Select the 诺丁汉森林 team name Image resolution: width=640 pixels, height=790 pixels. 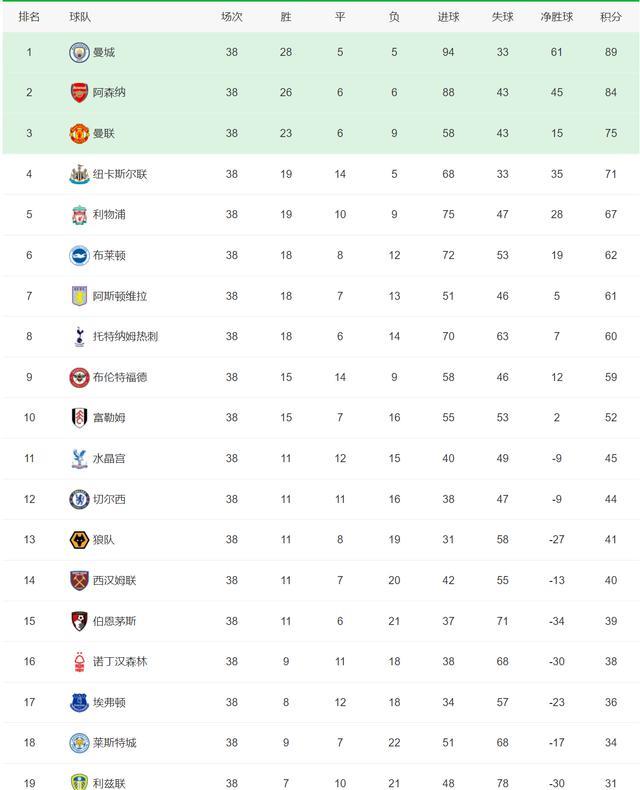coord(120,662)
